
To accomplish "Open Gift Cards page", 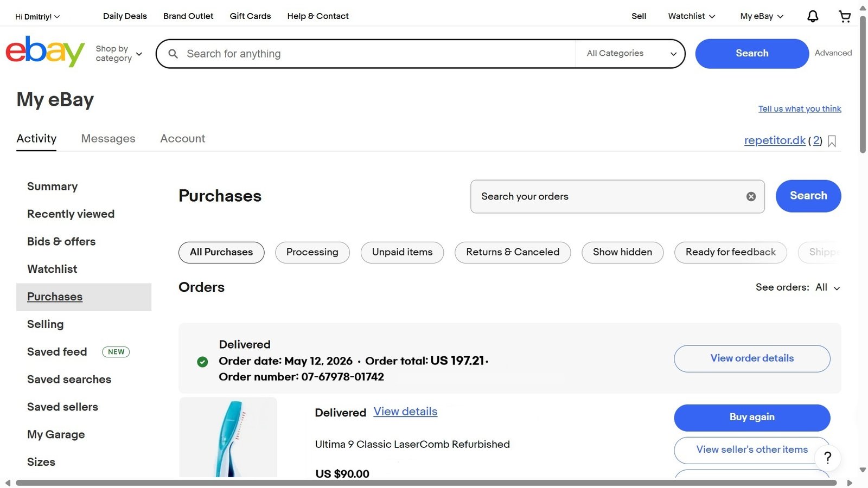I will [x=250, y=16].
